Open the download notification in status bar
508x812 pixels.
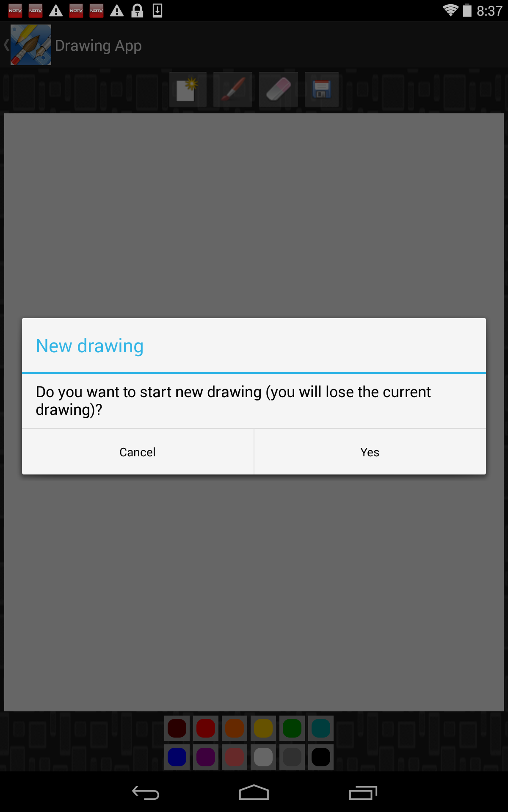coord(157,11)
